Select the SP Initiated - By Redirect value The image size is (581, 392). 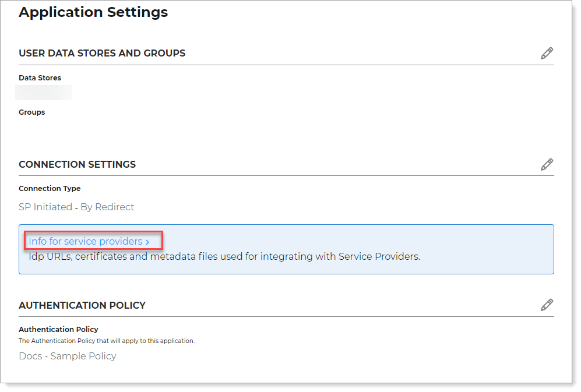(x=76, y=207)
